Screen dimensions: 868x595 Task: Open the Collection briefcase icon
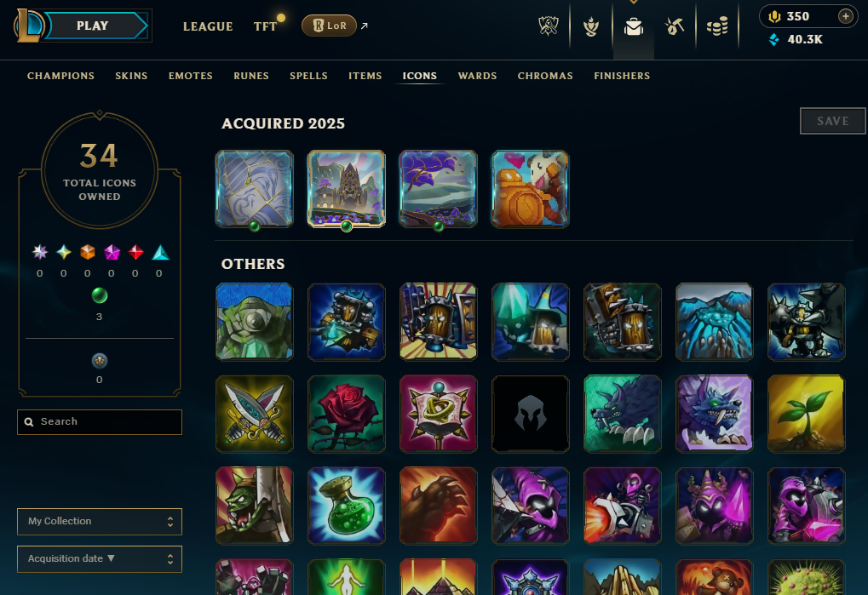click(633, 26)
